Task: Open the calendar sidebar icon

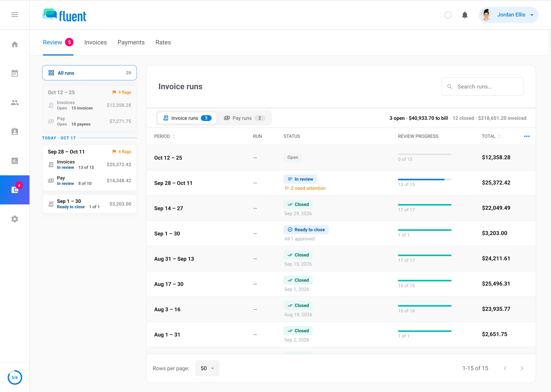Action: [15, 73]
